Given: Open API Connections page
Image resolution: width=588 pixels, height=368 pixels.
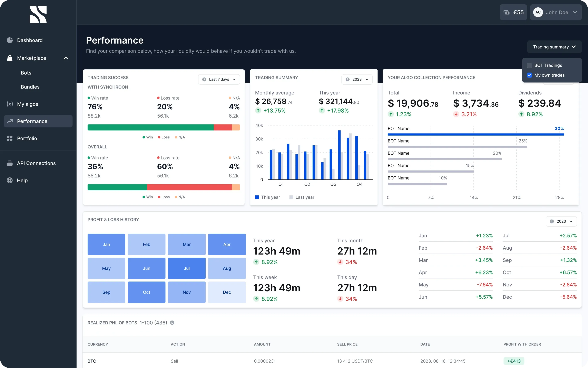Looking at the screenshot, I should pyautogui.click(x=38, y=163).
